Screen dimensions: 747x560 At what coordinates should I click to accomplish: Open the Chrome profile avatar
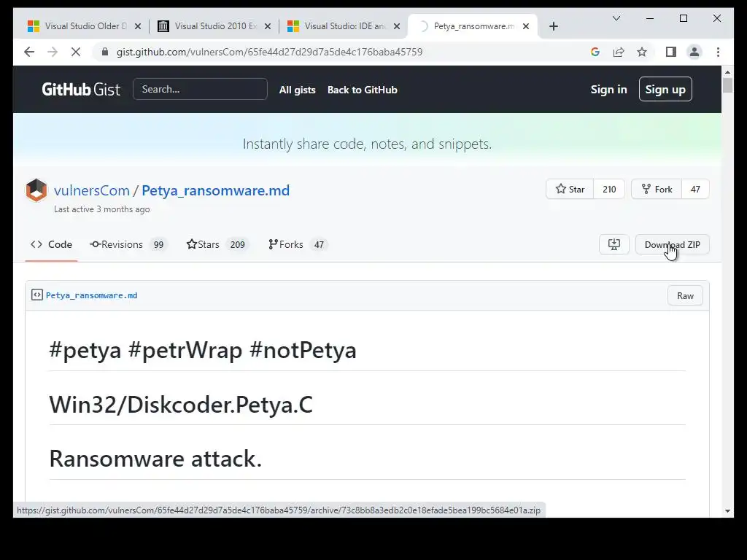pos(694,52)
